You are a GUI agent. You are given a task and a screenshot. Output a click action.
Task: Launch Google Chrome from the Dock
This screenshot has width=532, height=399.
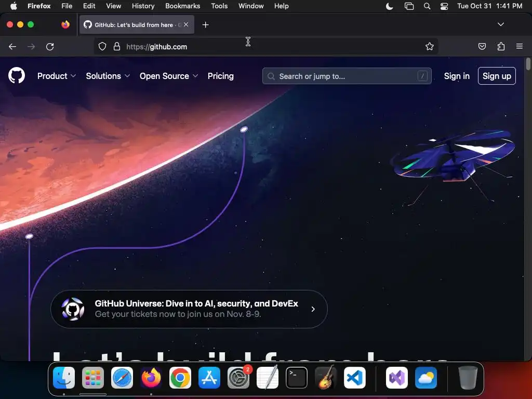pyautogui.click(x=180, y=378)
